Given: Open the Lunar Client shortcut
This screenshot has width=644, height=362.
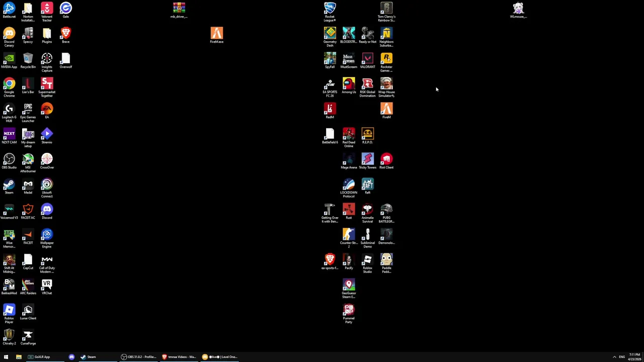Looking at the screenshot, I should pos(28,312).
